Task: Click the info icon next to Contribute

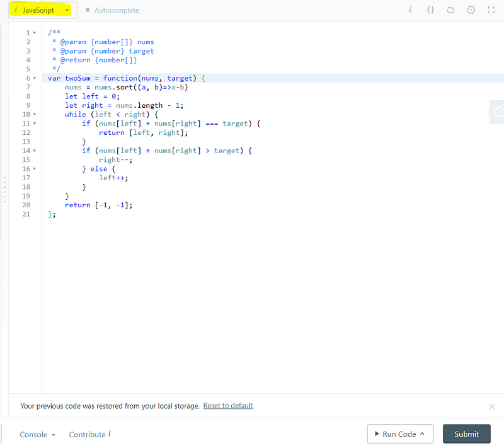Action: (110, 434)
